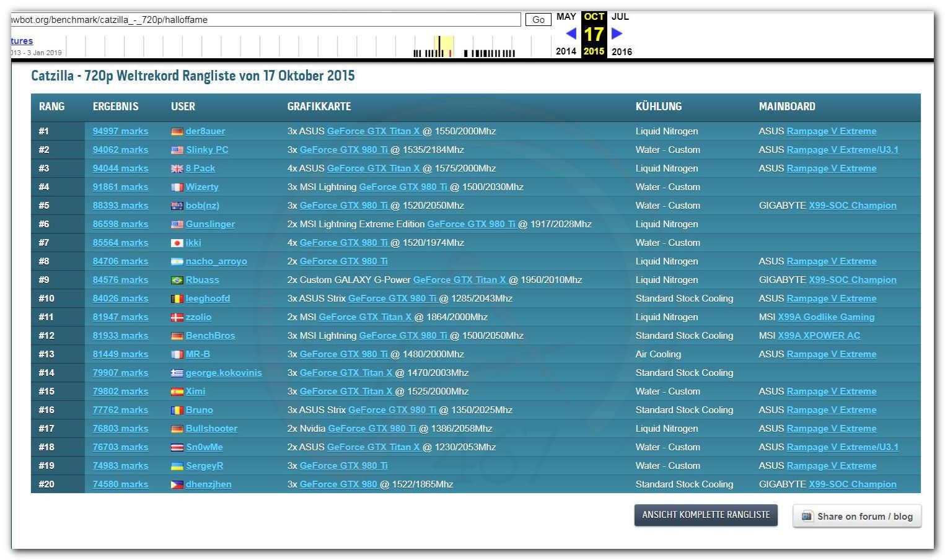Open GeForce GTX 980 Ti link for Gunslinger

click(x=471, y=224)
